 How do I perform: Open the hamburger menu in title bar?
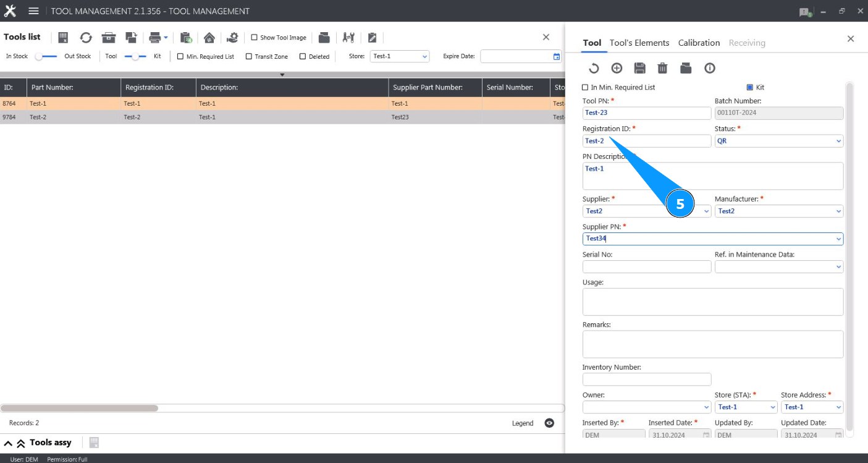[33, 11]
